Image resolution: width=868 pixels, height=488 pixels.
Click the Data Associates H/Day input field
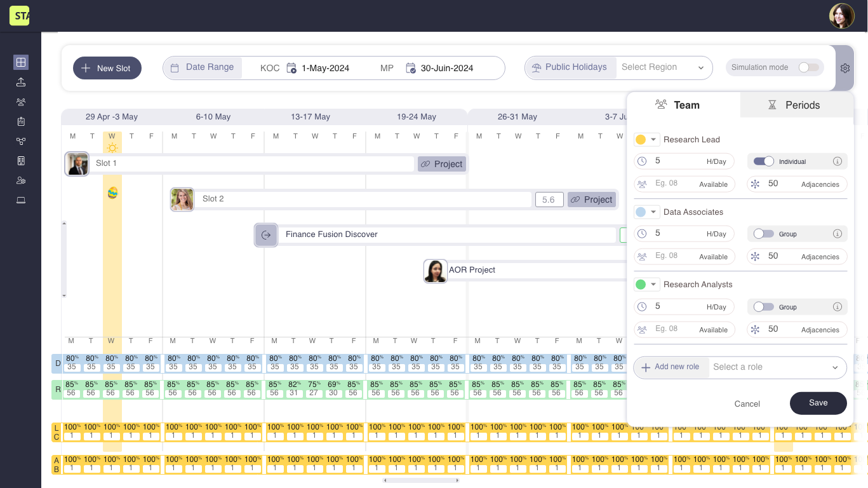[x=677, y=233]
